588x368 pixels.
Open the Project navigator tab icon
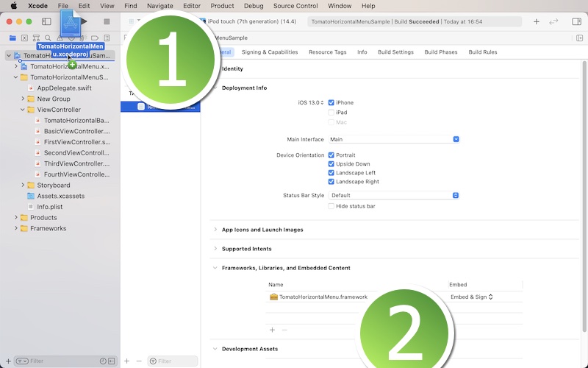tap(12, 38)
